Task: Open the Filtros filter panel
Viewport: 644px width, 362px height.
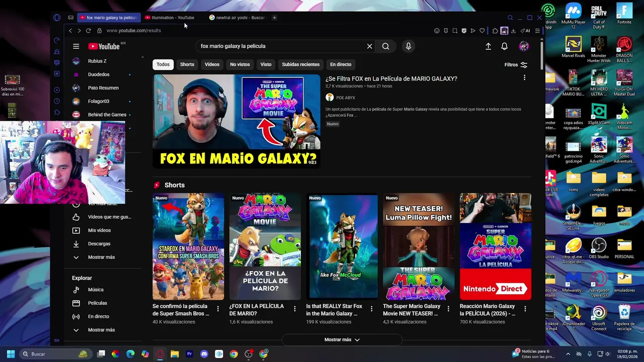Action: point(516,65)
